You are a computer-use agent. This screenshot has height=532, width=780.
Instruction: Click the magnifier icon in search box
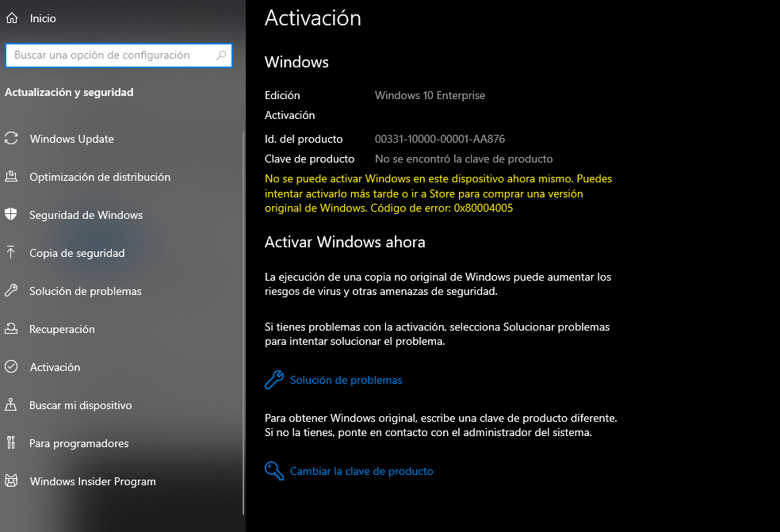pyautogui.click(x=221, y=55)
